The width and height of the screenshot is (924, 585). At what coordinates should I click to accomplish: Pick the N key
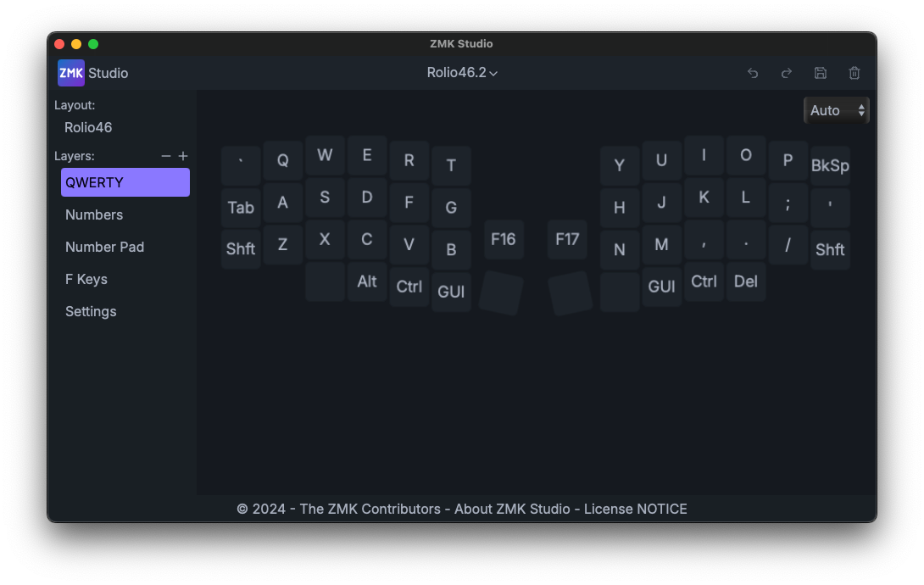click(x=620, y=250)
